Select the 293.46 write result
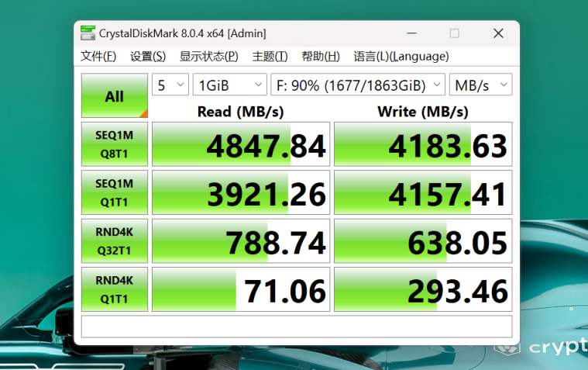Image resolution: width=588 pixels, height=370 pixels. tap(423, 289)
